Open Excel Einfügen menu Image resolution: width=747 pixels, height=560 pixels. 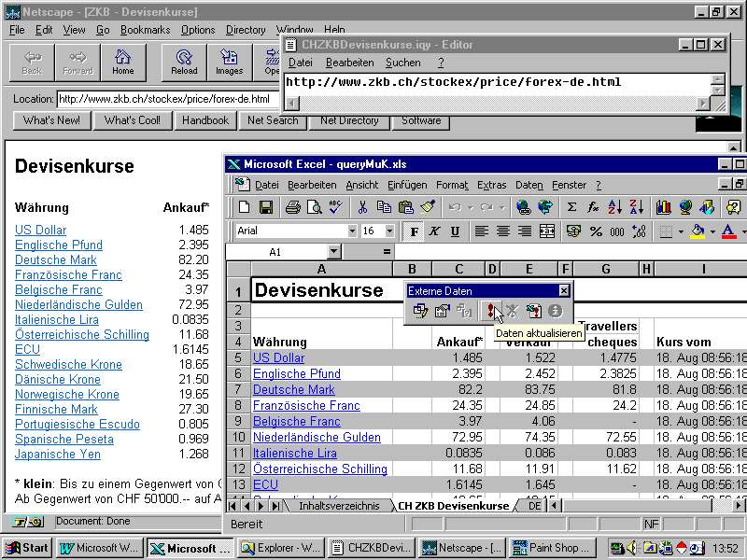tap(407, 185)
